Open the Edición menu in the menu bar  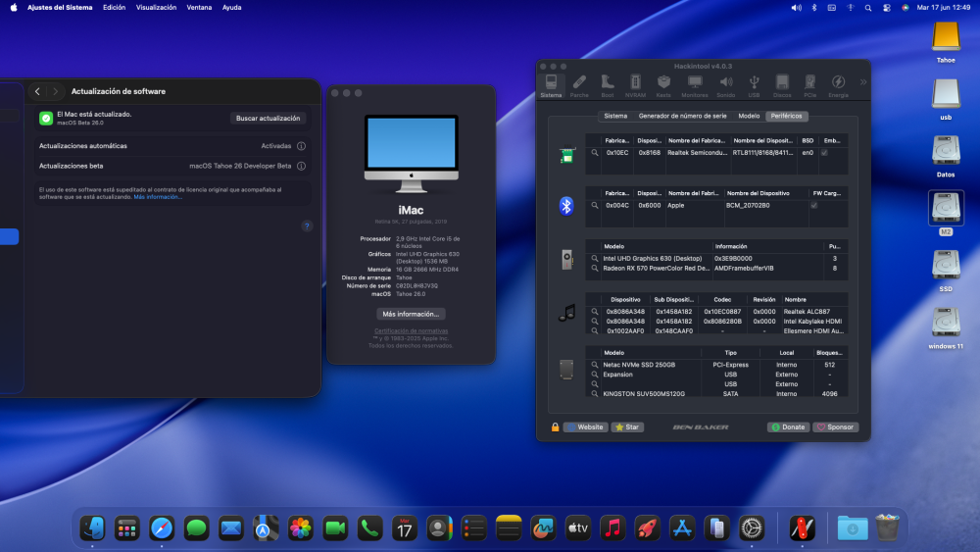coord(114,8)
